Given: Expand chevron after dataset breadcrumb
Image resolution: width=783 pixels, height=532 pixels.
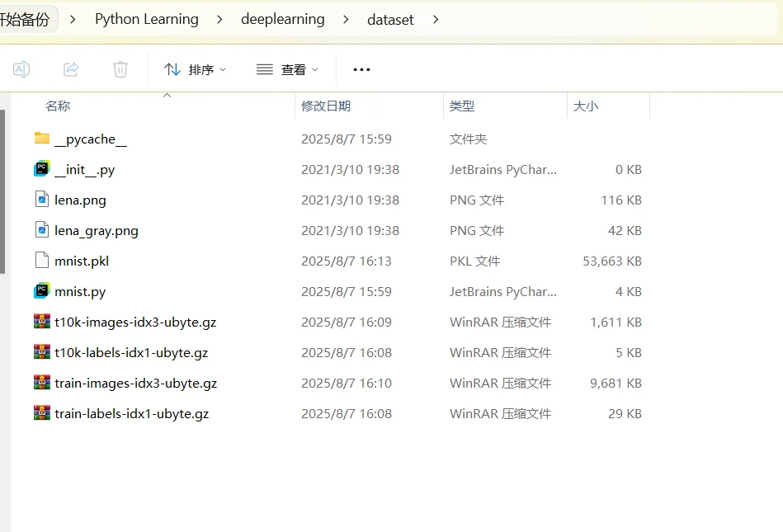Looking at the screenshot, I should coord(436,20).
